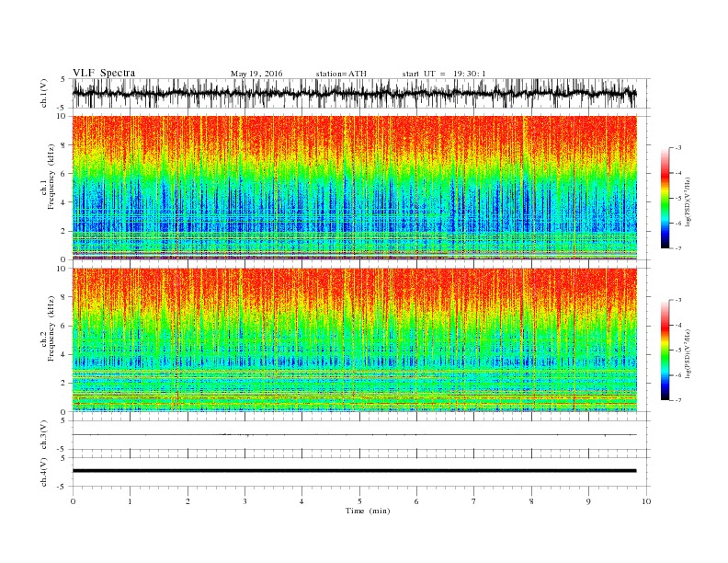Select the "Time (min)" x-axis label

[x=368, y=511]
